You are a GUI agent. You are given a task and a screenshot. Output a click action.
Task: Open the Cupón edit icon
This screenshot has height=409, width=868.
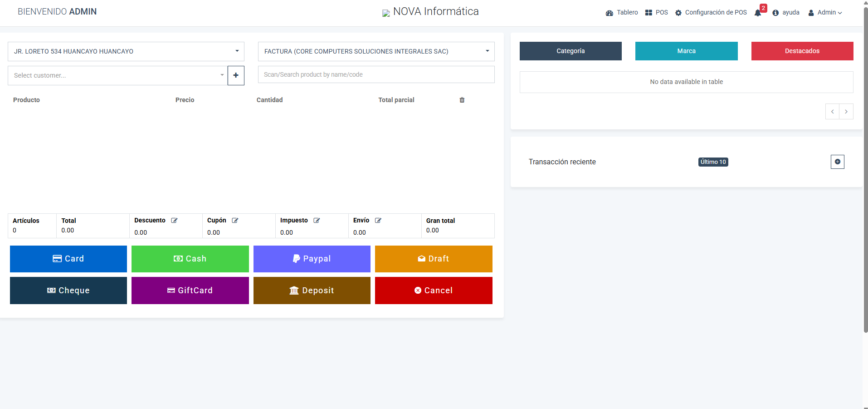pyautogui.click(x=235, y=221)
